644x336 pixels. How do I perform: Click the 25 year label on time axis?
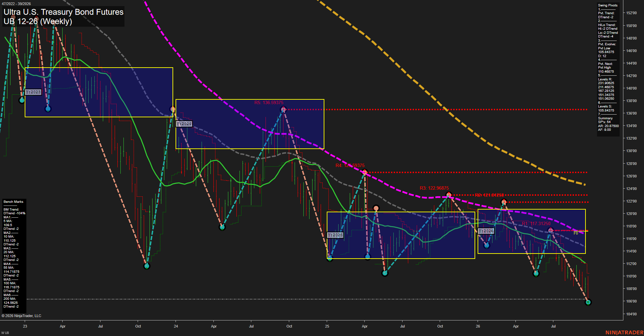327,326
